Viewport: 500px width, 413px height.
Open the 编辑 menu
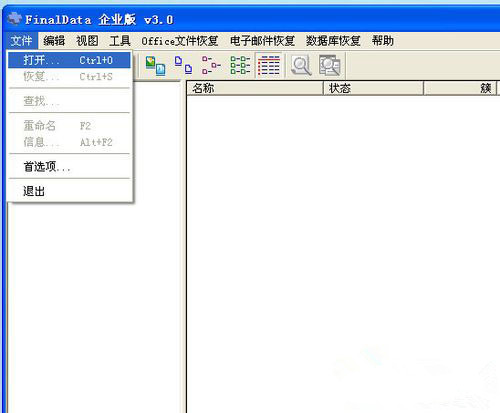point(54,41)
